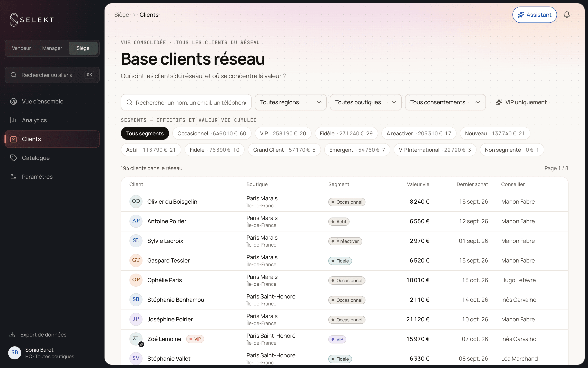The image size is (588, 368).
Task: Click the Paramètres sliders icon
Action: click(x=13, y=176)
